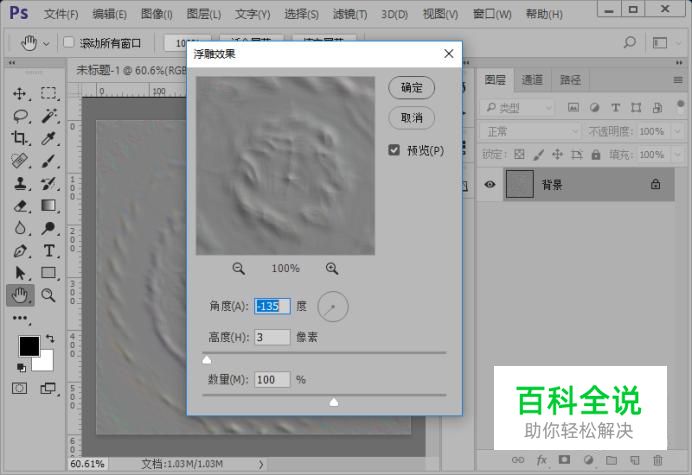Screen dimensions: 692x475
Task: Select the History Brush tool
Action: pyautogui.click(x=49, y=183)
